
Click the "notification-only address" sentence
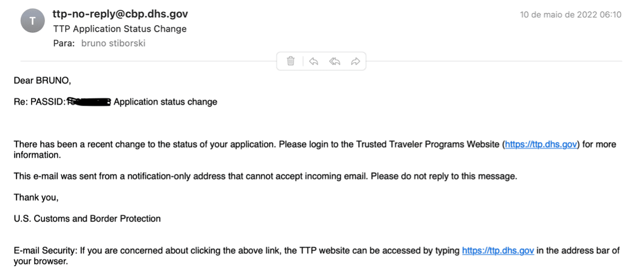(x=265, y=176)
